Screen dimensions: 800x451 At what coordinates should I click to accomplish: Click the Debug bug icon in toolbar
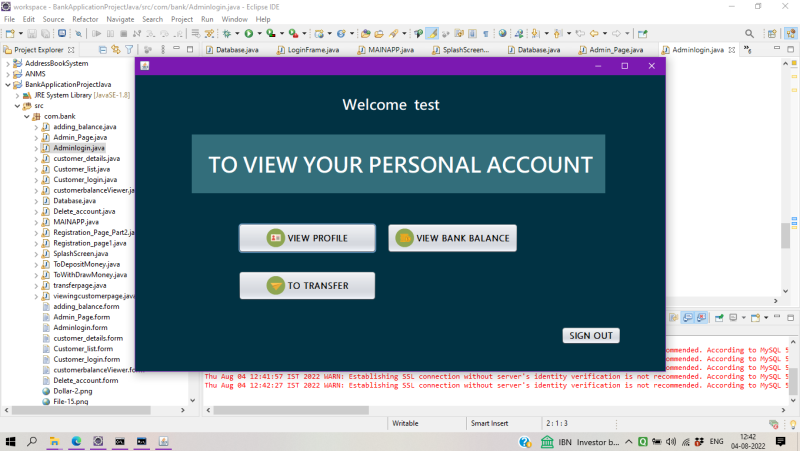(x=227, y=34)
